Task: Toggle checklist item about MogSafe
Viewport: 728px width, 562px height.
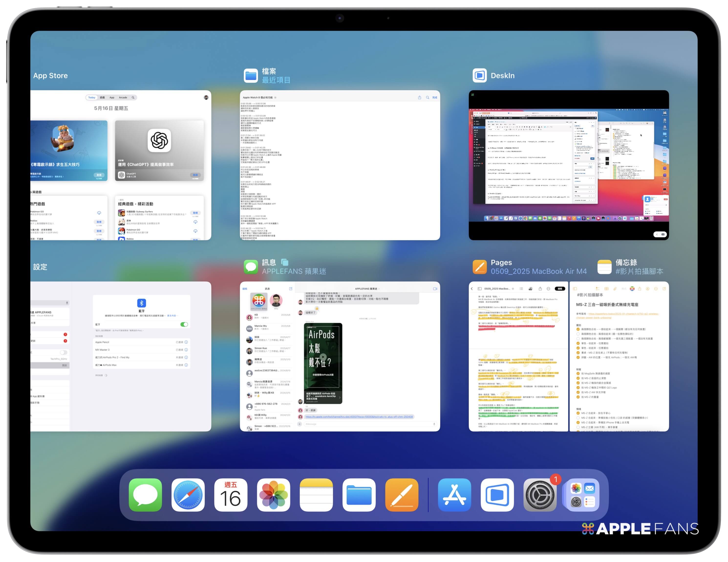Action: coord(578,373)
